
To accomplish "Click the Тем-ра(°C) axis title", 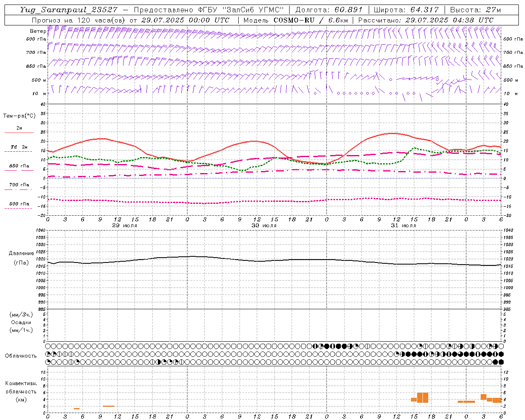I will (19, 116).
